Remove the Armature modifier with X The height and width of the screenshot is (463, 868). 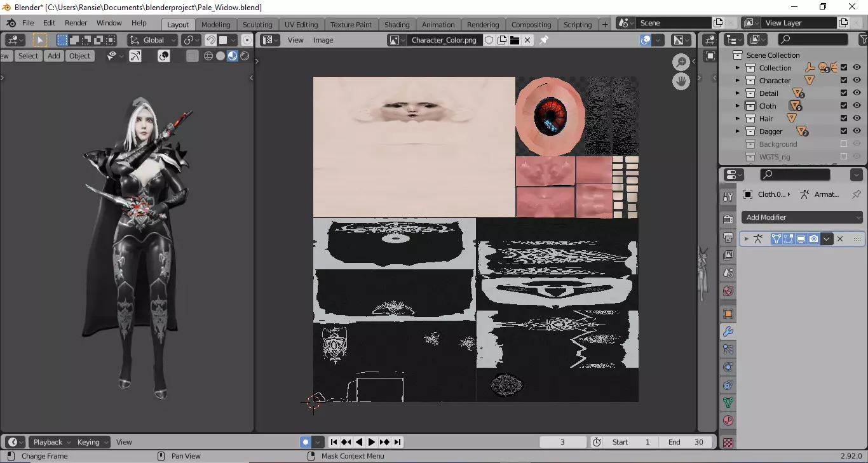840,239
